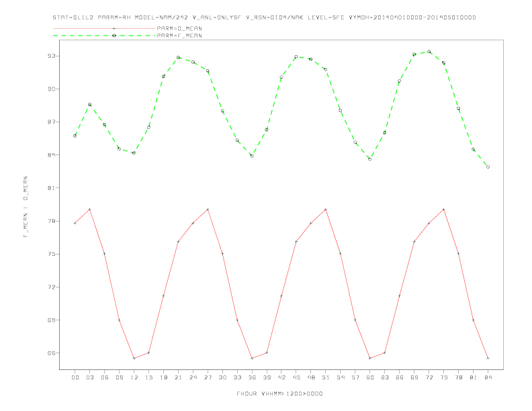Click the x-axis tick label 42
The height and width of the screenshot is (411, 532).
pyautogui.click(x=281, y=377)
